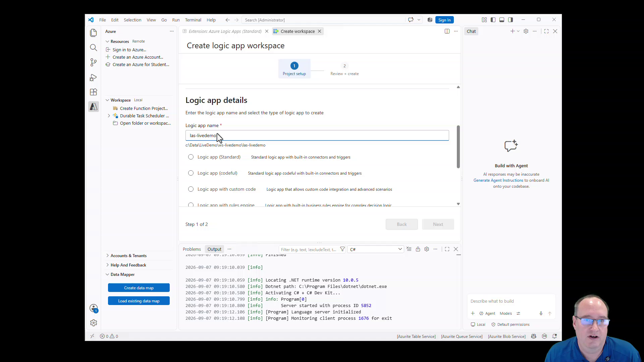Click the Search command center box
Screen dimensions: 644x362
click(x=324, y=20)
